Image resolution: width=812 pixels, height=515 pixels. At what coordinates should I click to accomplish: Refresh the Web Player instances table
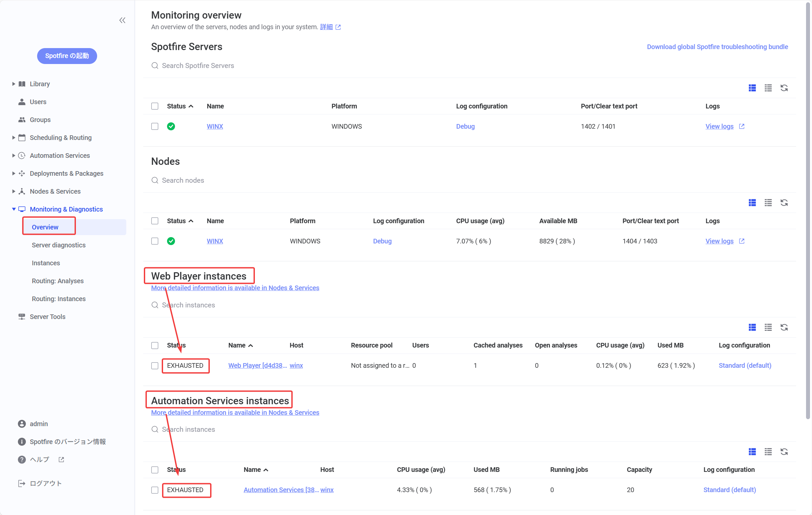point(784,327)
